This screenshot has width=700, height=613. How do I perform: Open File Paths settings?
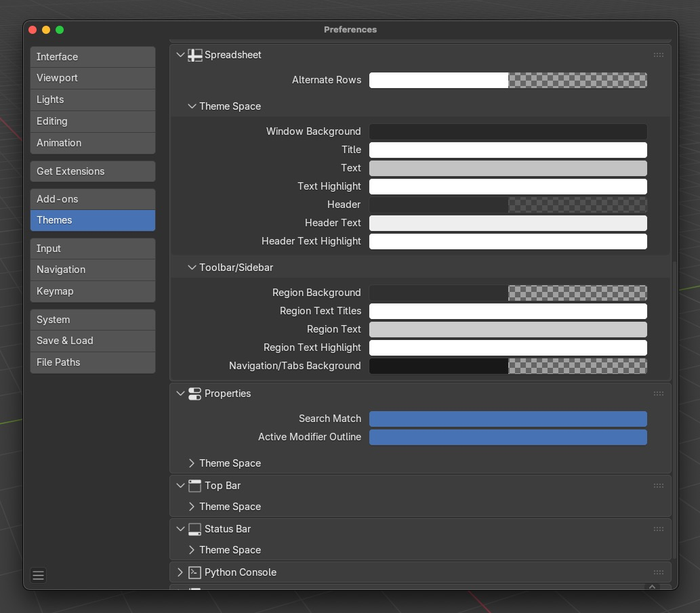point(93,362)
